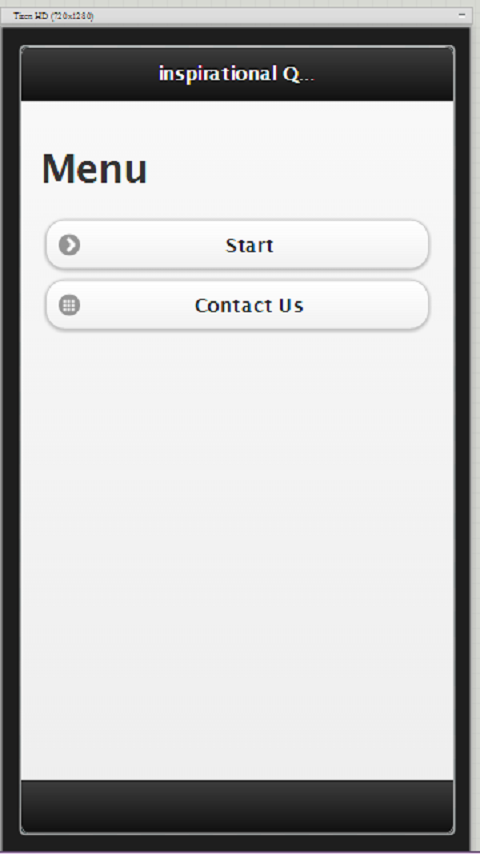
Task: Click the Start label text
Action: [x=250, y=245]
